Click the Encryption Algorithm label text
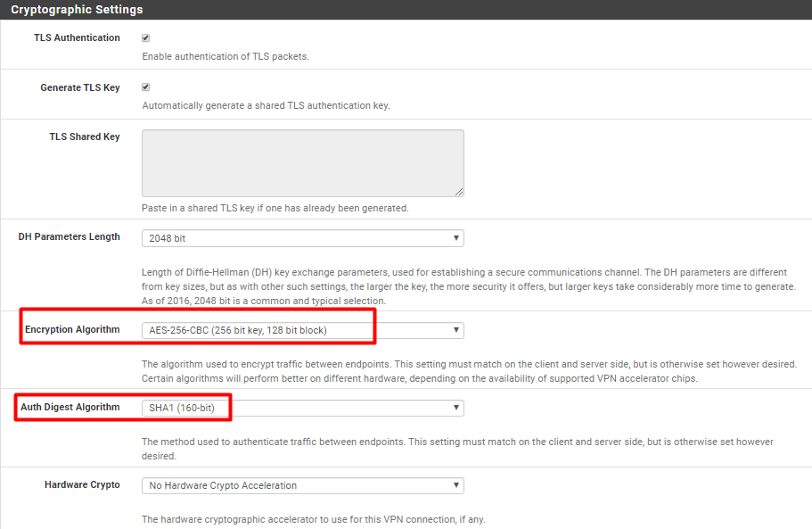The height and width of the screenshot is (529, 812). click(x=72, y=329)
